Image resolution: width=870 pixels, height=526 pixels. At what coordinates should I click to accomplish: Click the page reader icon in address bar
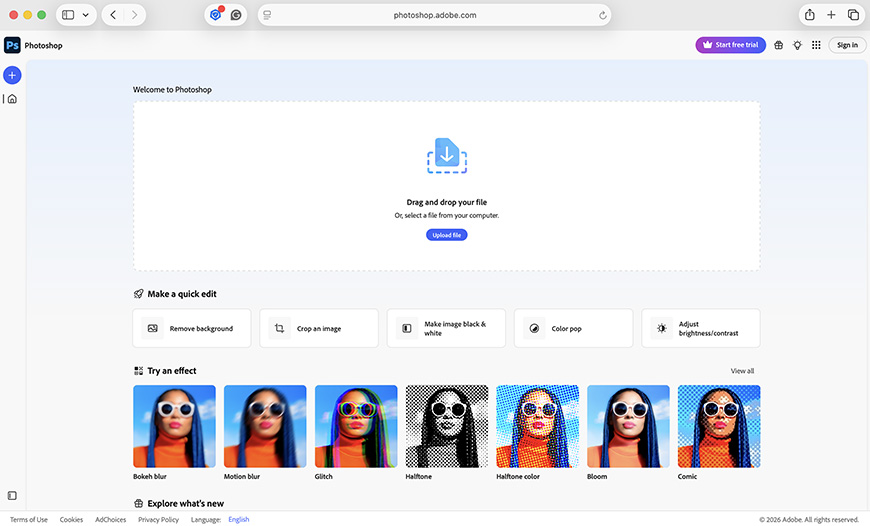[x=267, y=15]
